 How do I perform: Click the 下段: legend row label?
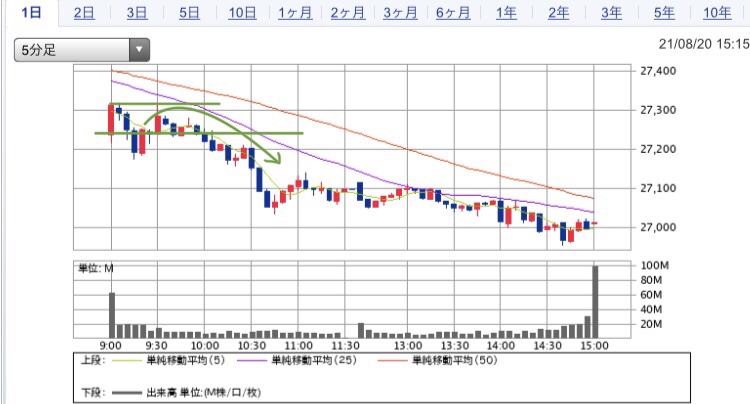coord(93,393)
